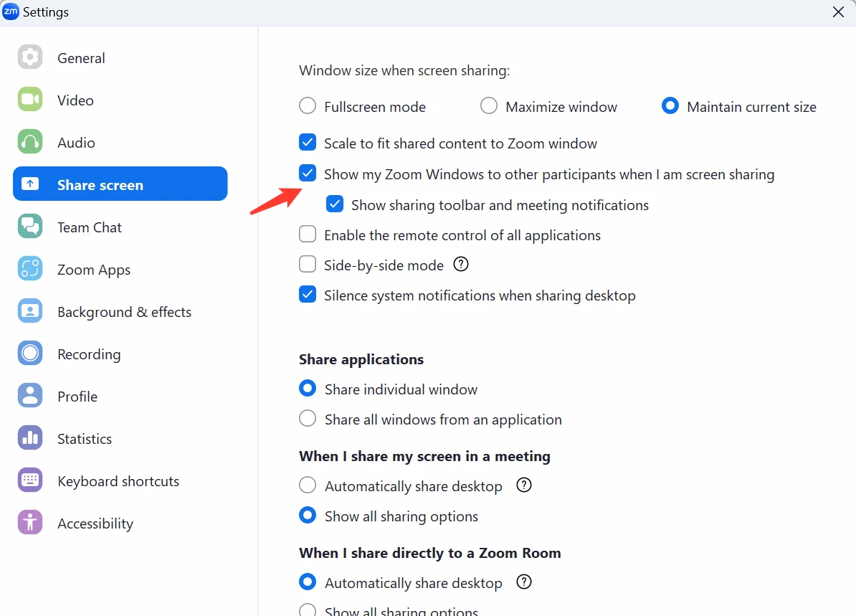This screenshot has height=616, width=856.
Task: Open Accessibility settings label
Action: click(95, 523)
